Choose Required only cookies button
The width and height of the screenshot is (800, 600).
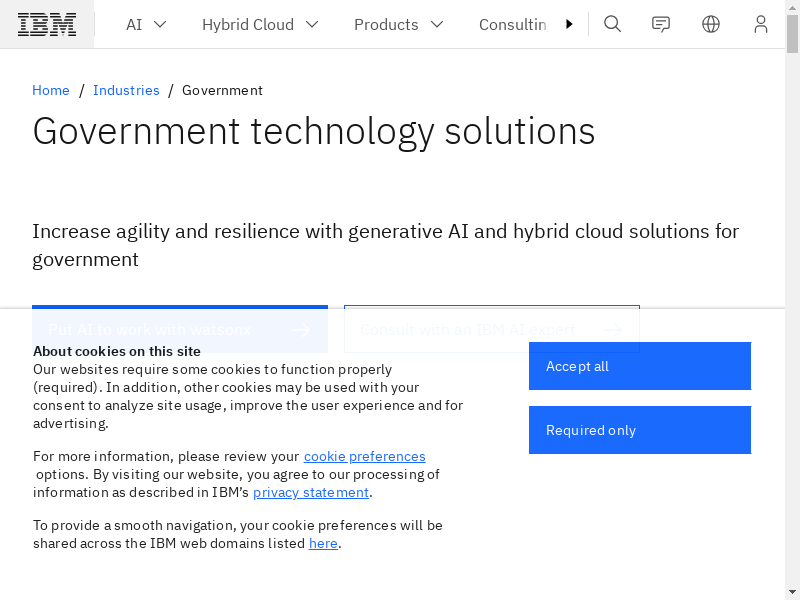[639, 430]
